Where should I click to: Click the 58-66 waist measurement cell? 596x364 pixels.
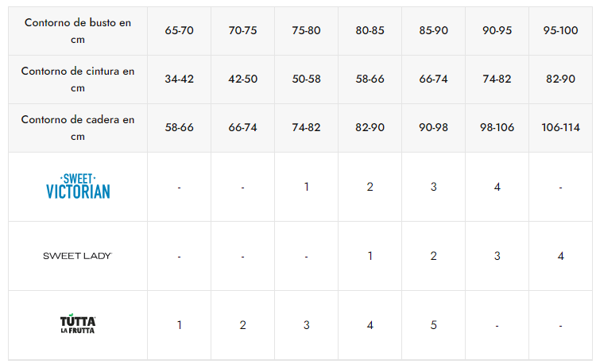tap(370, 79)
